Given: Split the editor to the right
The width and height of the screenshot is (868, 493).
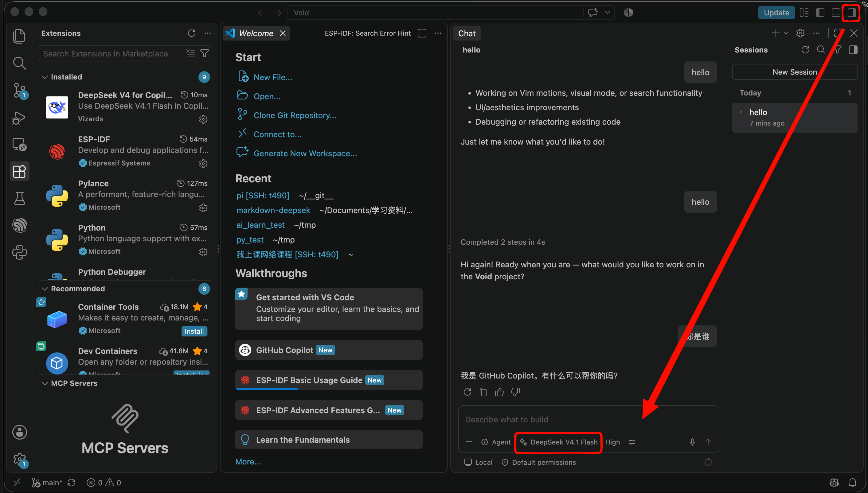Looking at the screenshot, I should click(422, 33).
